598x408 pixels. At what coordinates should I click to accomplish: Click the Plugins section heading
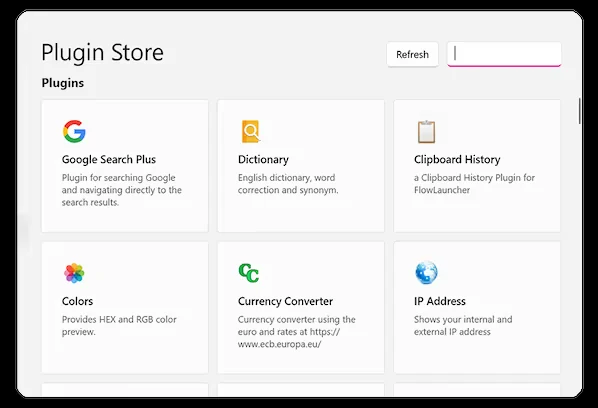coord(63,83)
